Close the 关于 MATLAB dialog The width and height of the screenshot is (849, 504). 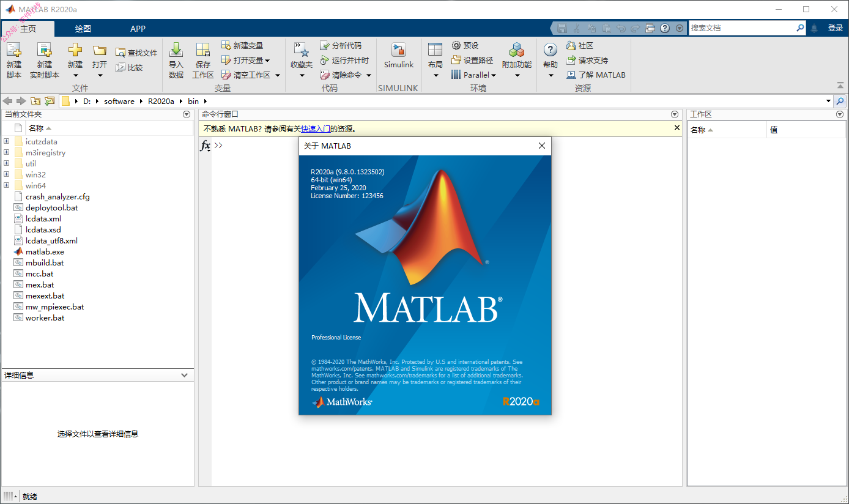tap(541, 146)
